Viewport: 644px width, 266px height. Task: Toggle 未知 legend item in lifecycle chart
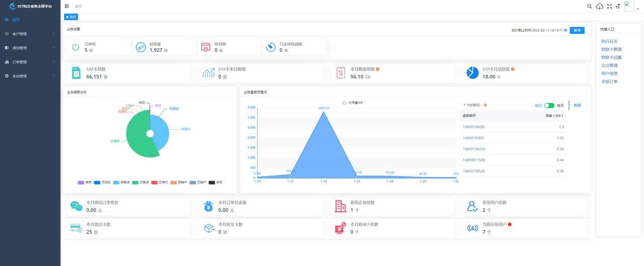pyautogui.click(x=215, y=182)
